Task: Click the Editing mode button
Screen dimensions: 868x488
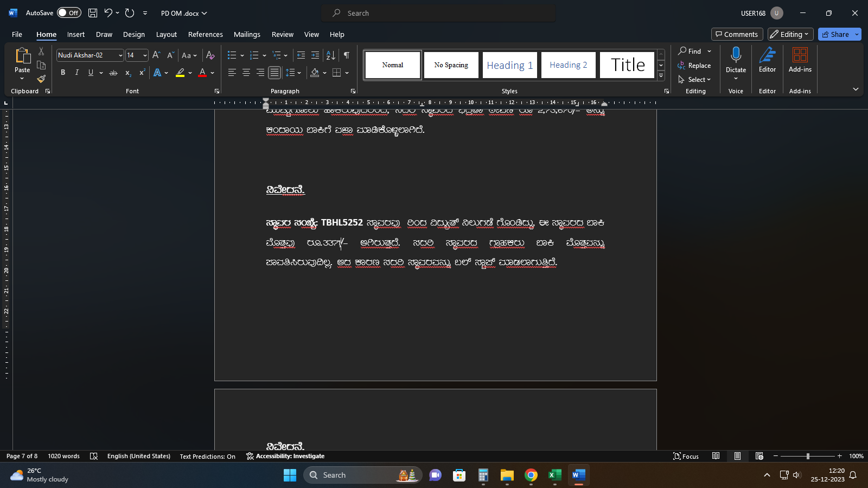Action: coord(790,34)
